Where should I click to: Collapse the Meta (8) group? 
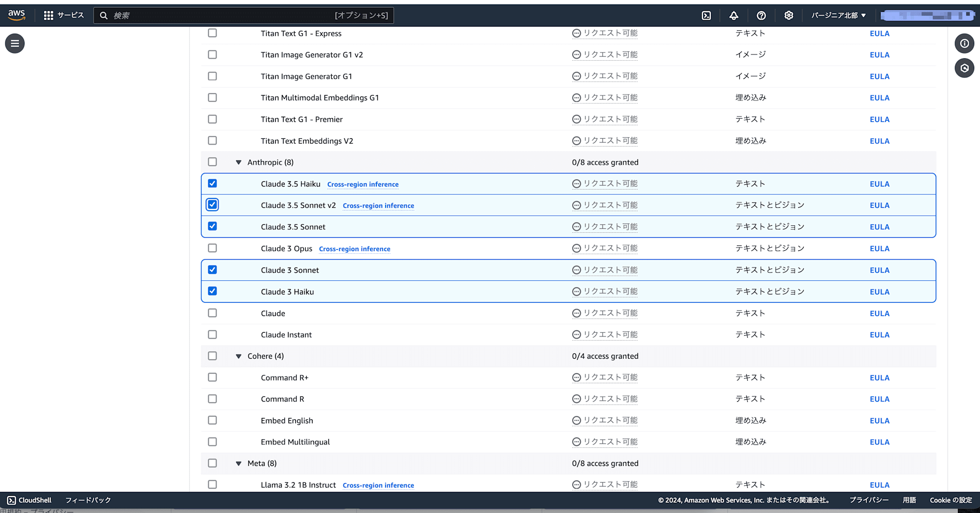(239, 464)
